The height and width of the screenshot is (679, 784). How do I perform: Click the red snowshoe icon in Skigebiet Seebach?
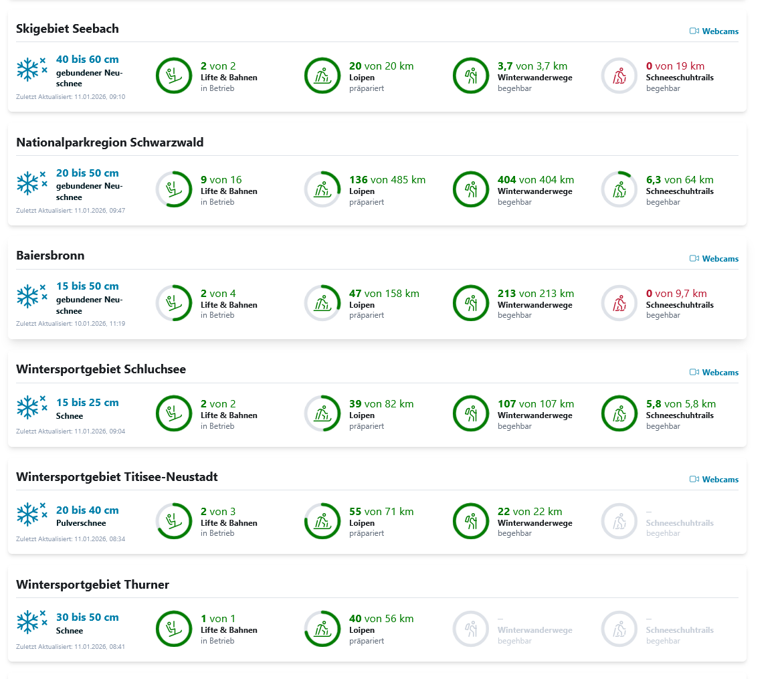[619, 76]
